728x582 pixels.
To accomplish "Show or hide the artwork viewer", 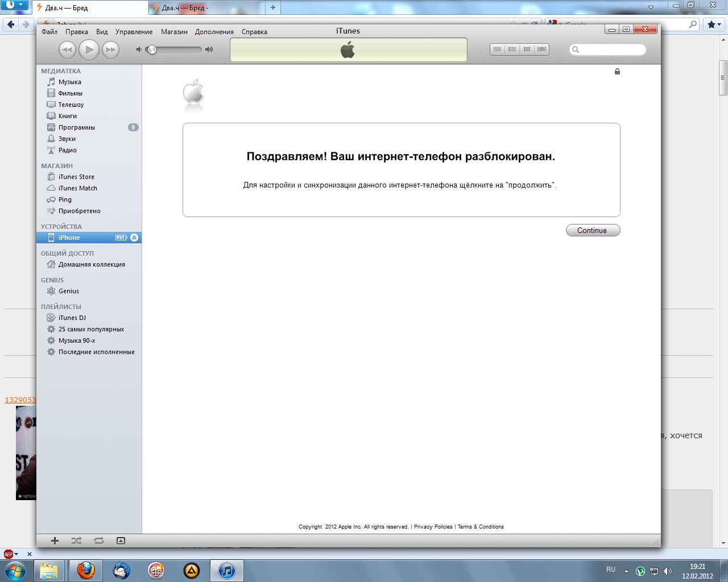I will (x=121, y=541).
